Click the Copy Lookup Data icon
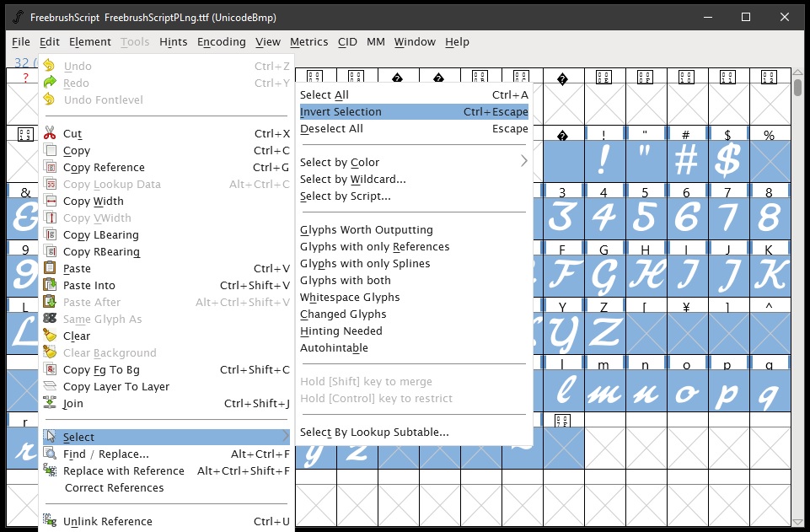This screenshot has width=810, height=532. click(50, 184)
